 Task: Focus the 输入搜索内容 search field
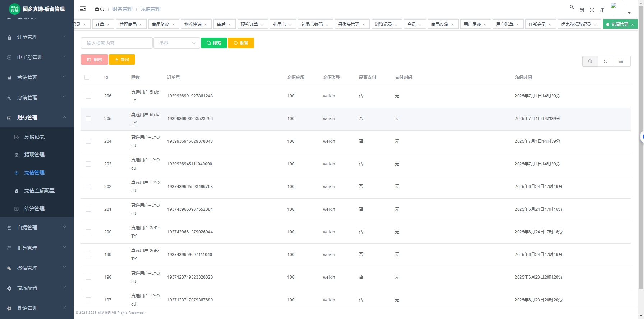coord(116,43)
